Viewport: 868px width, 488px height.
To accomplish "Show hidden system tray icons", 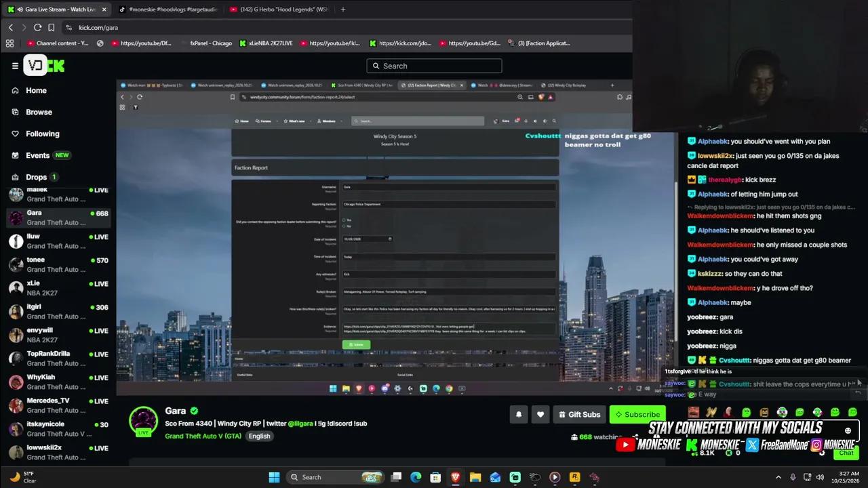I will coord(778,477).
